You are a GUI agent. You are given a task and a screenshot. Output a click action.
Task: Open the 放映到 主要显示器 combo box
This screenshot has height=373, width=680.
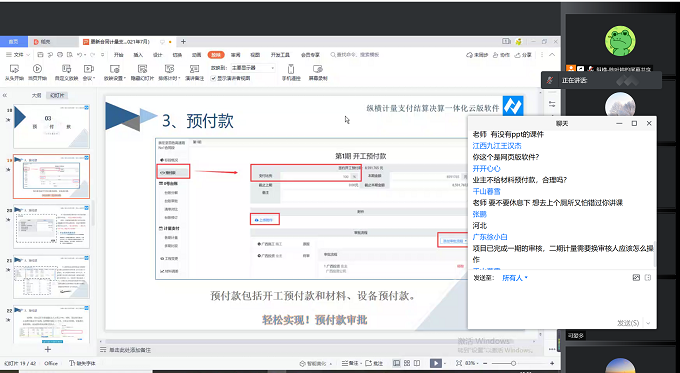click(253, 68)
